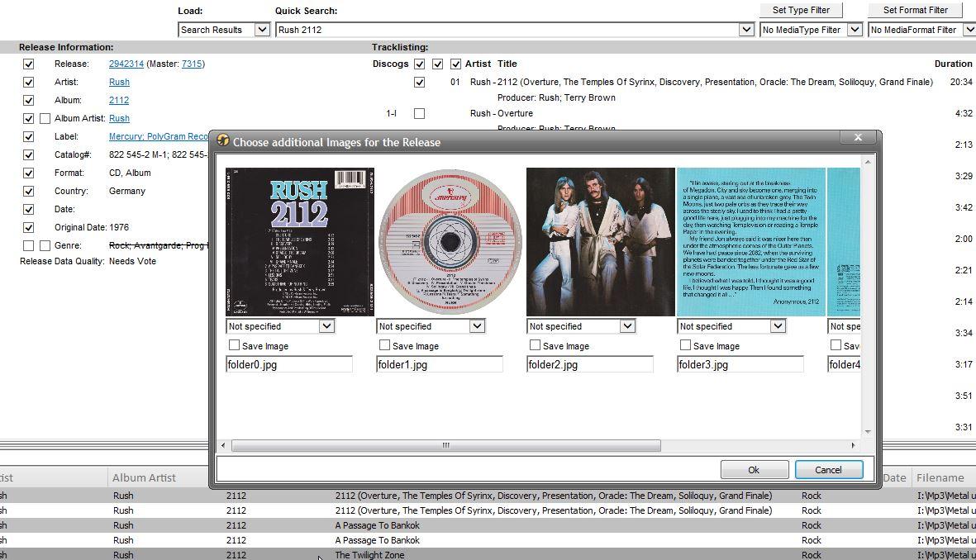The width and height of the screenshot is (976, 560).
Task: Open the Mercury; PolyGram label link
Action: click(x=159, y=136)
